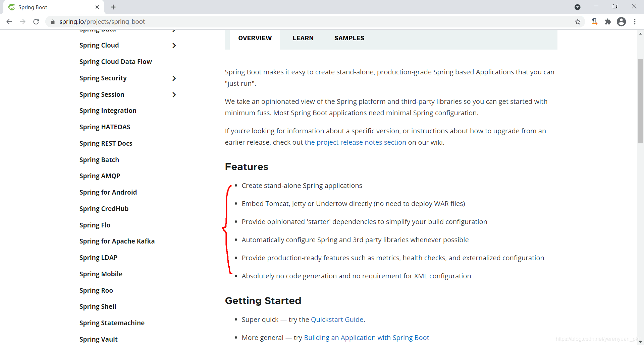Click 'Embed Tomcat, Jetty or Undertow' bullet
This screenshot has width=644, height=345.
[x=353, y=204]
